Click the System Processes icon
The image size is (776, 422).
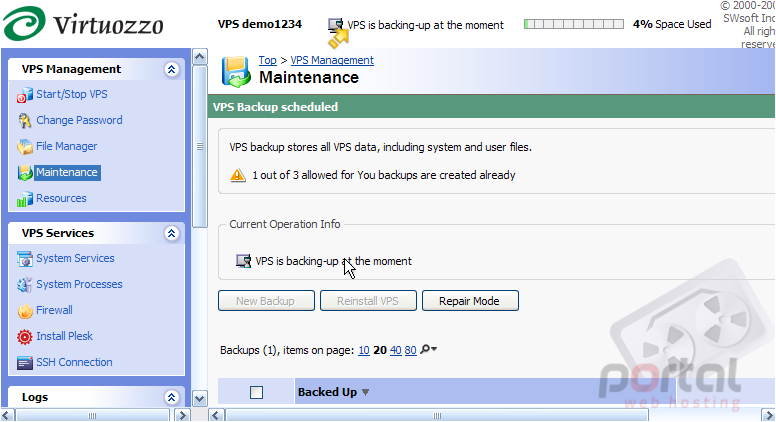25,285
